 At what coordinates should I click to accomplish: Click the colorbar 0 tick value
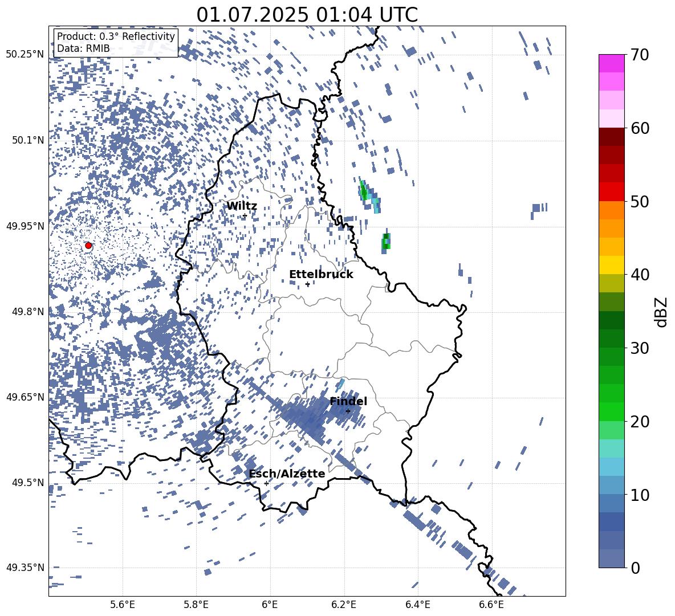[635, 568]
